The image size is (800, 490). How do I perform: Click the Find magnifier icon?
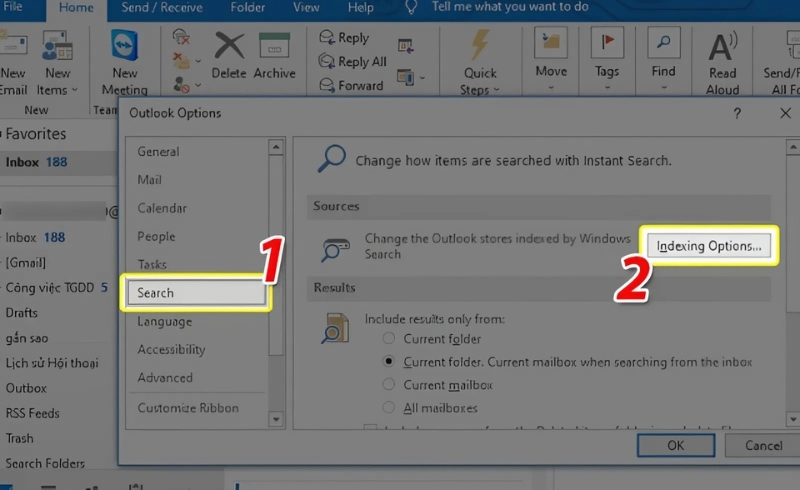pyautogui.click(x=663, y=46)
